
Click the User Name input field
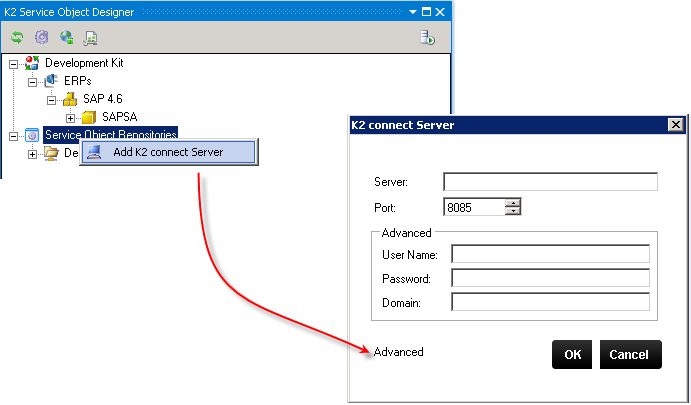(x=550, y=254)
